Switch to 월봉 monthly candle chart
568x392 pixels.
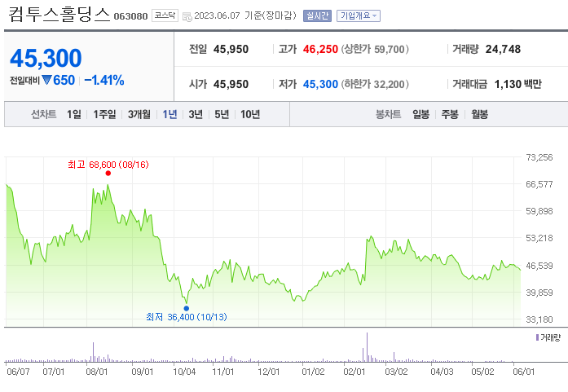coord(480,114)
